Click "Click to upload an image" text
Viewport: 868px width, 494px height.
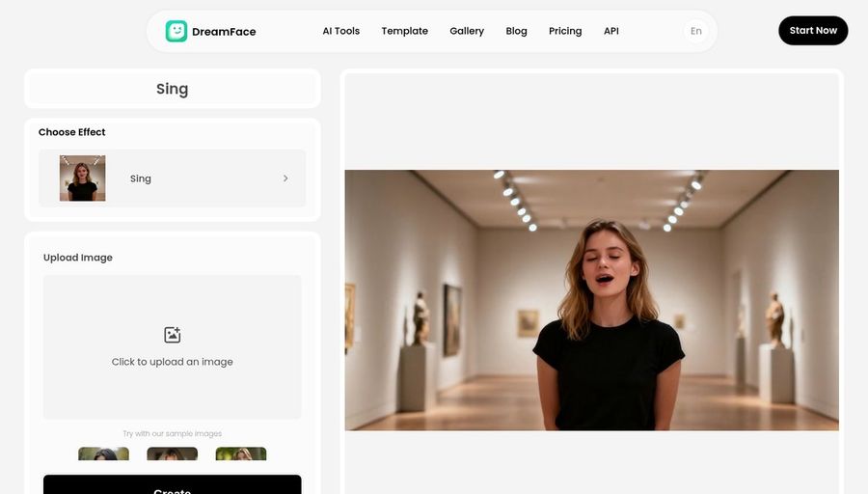click(x=173, y=362)
